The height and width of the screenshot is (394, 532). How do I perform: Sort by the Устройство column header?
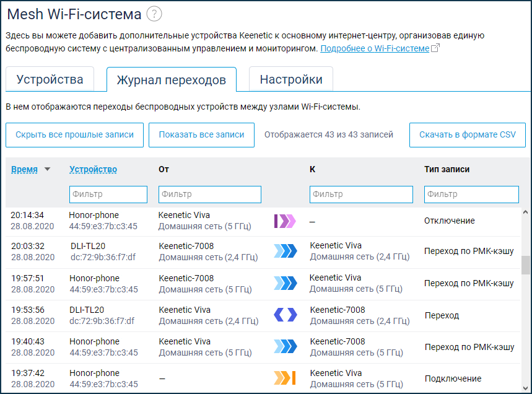pyautogui.click(x=94, y=169)
